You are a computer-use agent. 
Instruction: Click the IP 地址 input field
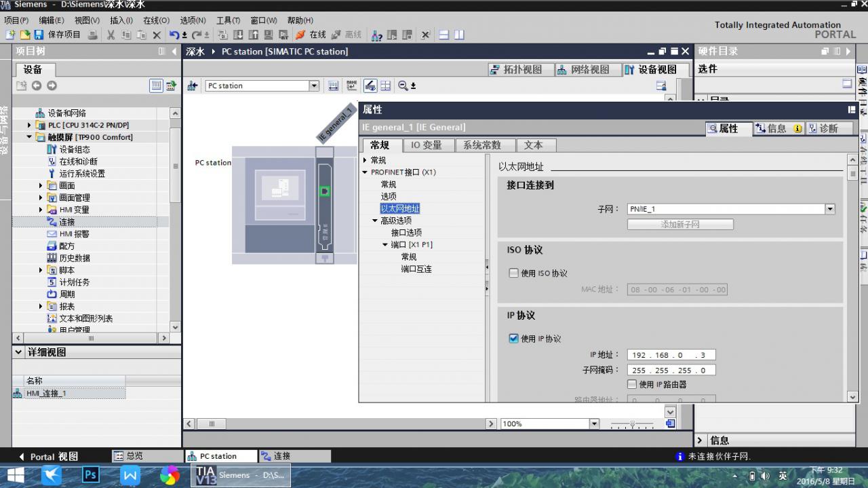coord(671,355)
